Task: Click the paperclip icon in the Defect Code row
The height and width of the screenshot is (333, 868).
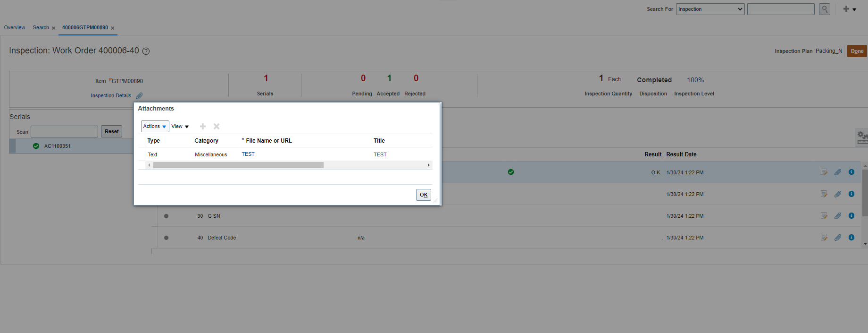Action: [838, 238]
